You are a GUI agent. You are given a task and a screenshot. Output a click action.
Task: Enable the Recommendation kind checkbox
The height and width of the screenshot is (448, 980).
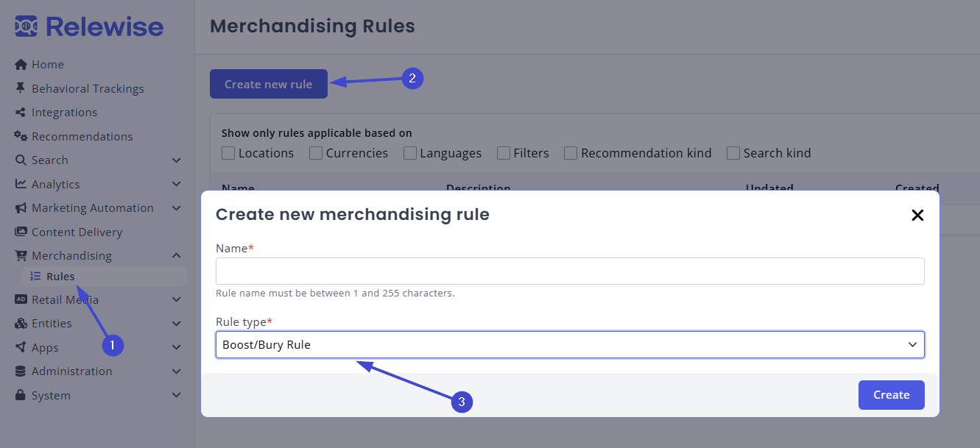click(571, 153)
